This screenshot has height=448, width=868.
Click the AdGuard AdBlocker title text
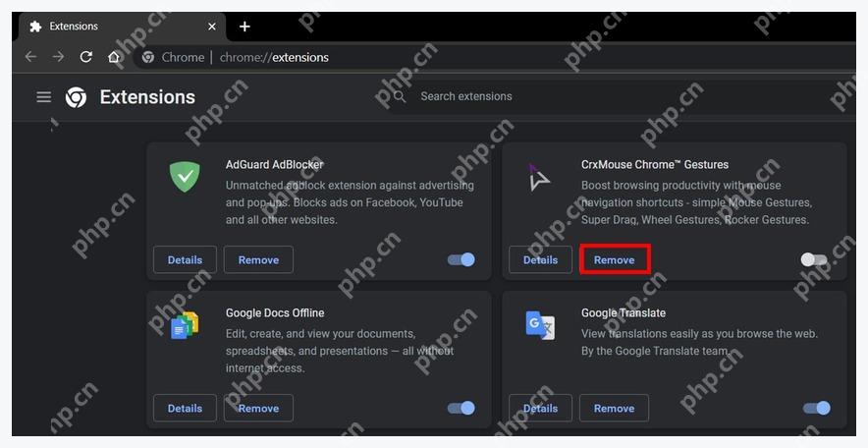pos(275,164)
